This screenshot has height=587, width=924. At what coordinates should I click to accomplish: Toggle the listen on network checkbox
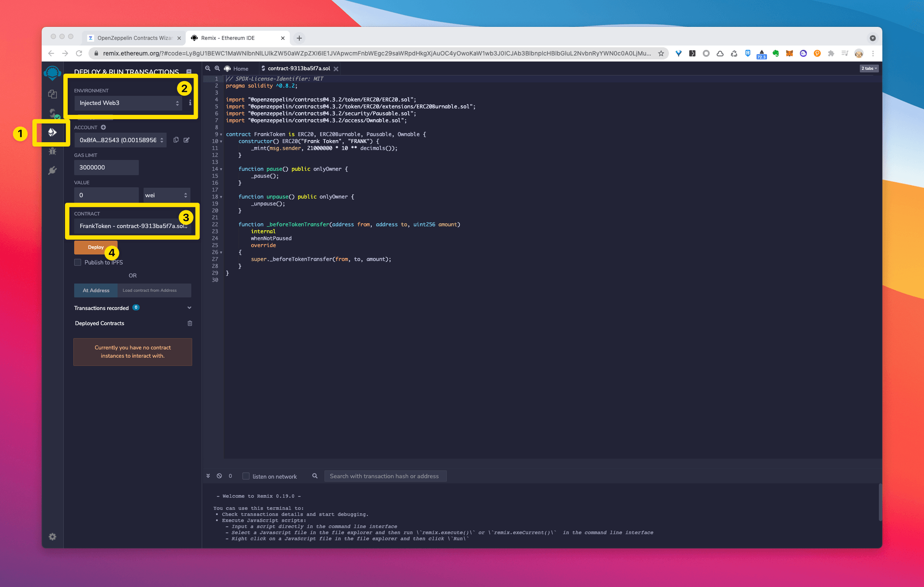pos(246,476)
